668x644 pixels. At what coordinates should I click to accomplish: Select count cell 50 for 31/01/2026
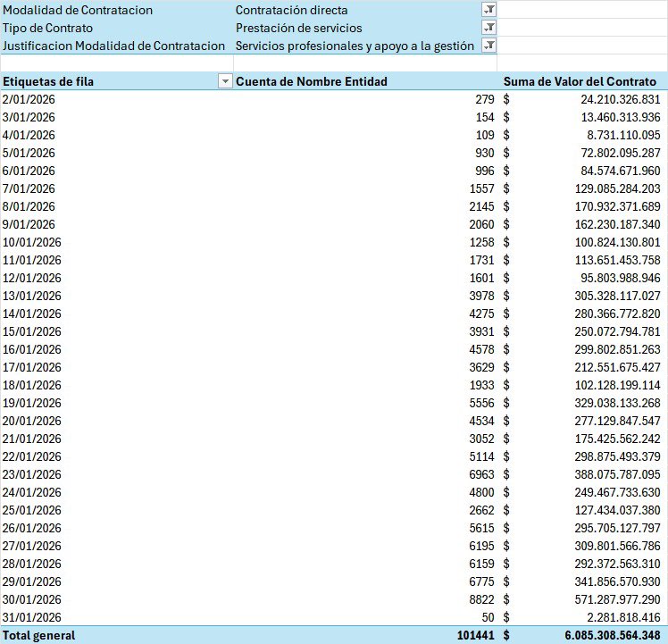[x=488, y=617]
